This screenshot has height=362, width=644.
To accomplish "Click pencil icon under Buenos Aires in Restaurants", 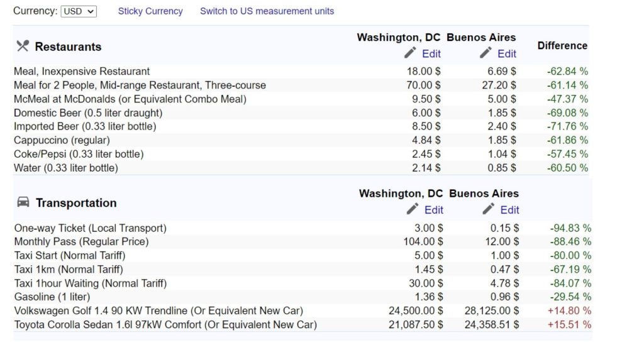I will coord(486,53).
